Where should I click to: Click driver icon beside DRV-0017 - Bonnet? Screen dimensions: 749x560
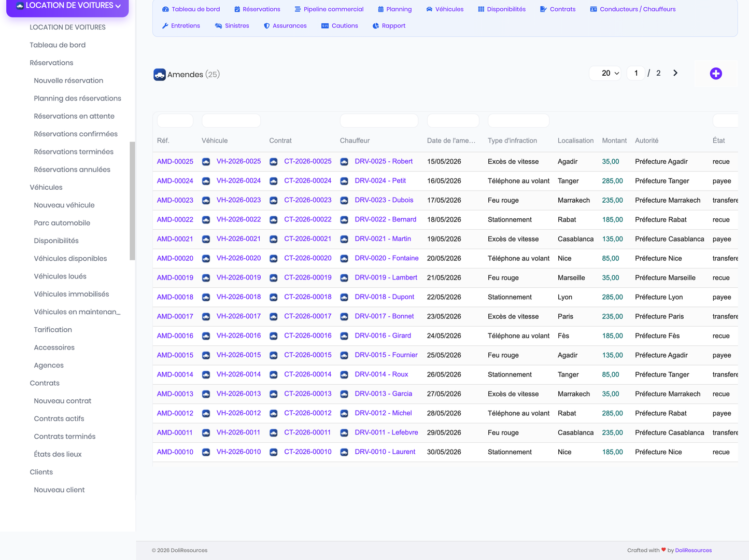344,316
